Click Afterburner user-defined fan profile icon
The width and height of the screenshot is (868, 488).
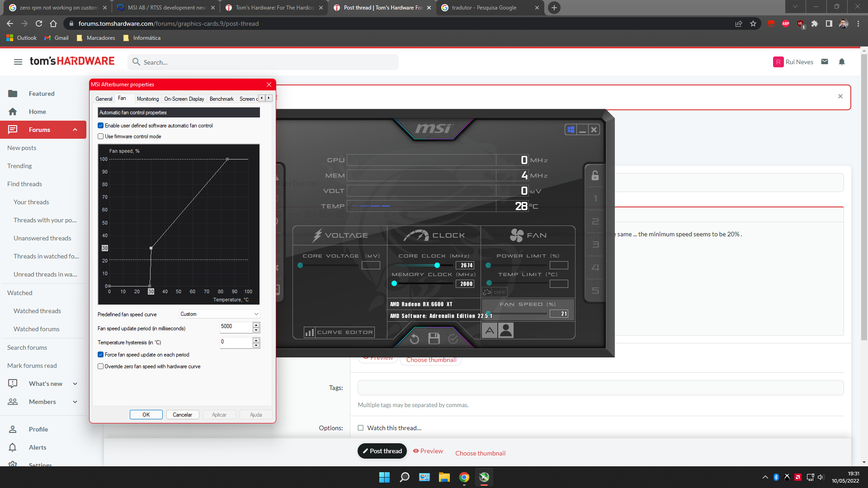click(506, 331)
